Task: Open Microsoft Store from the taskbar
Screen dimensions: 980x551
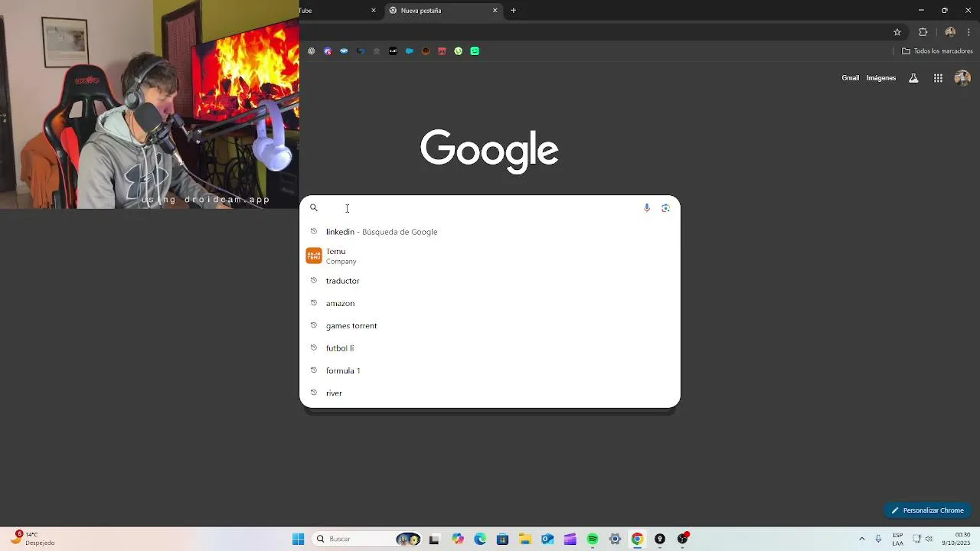Action: [x=502, y=539]
